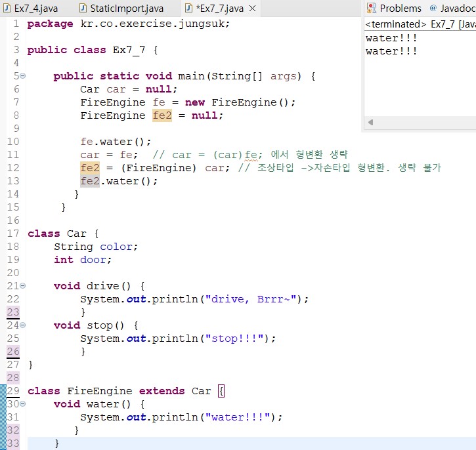Collapse the stop() method at line 24

23,325
